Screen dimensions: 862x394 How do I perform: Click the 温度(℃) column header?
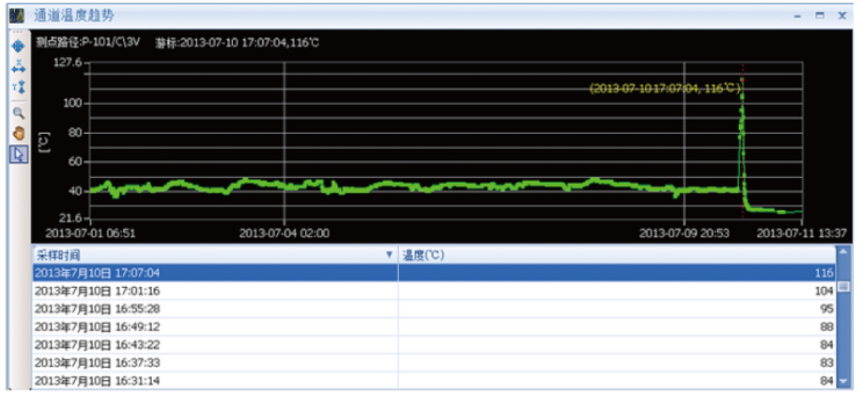point(616,255)
